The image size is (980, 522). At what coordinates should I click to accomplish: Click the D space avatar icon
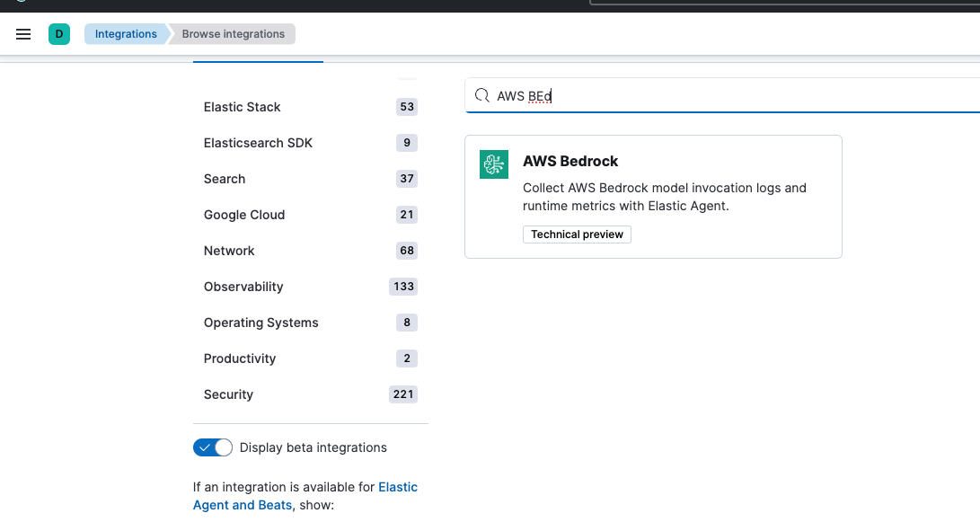[x=58, y=34]
